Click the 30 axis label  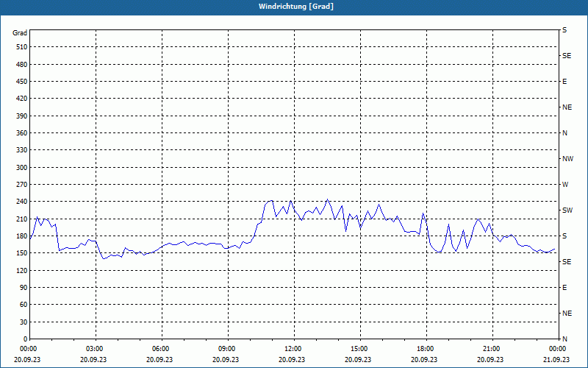click(24, 322)
